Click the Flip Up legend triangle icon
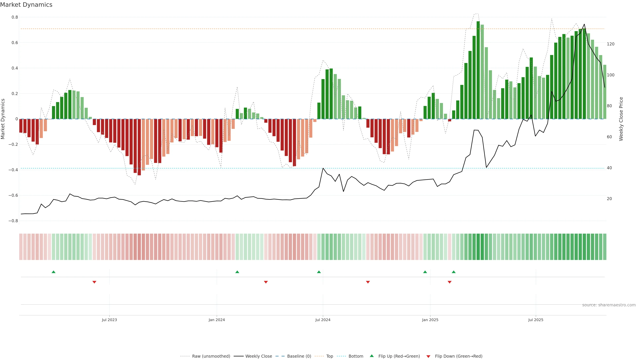 click(x=372, y=356)
